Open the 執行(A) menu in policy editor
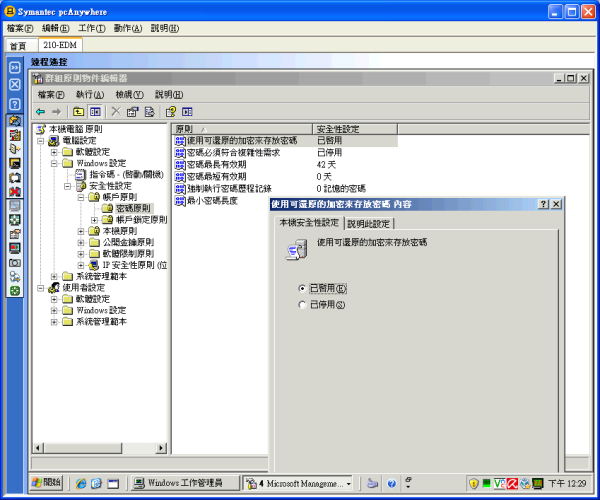This screenshot has width=600, height=500. pyautogui.click(x=90, y=94)
